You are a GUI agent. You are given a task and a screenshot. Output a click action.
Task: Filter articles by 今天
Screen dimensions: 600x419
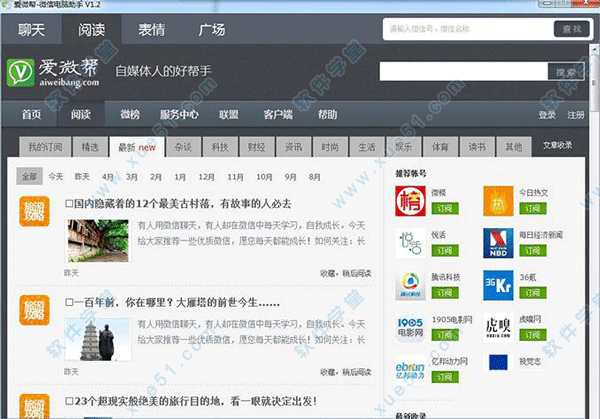pos(55,176)
